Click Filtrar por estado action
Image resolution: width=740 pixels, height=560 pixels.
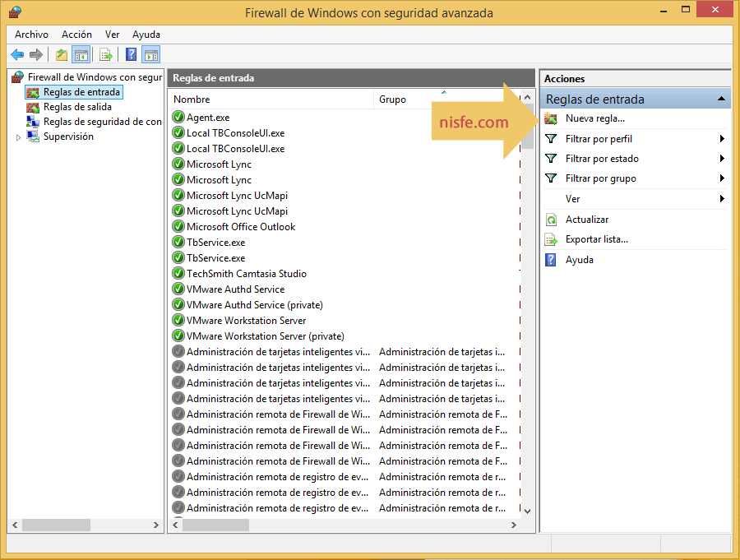coord(602,159)
